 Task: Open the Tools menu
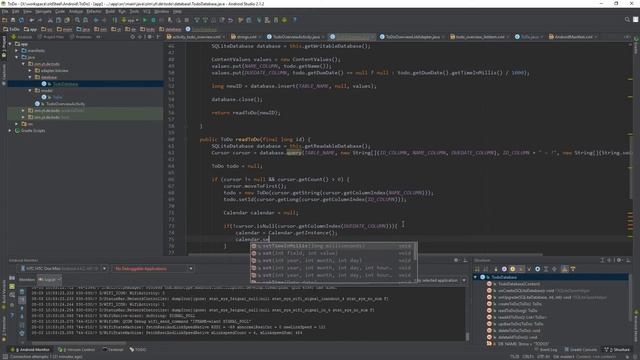[x=134, y=11]
